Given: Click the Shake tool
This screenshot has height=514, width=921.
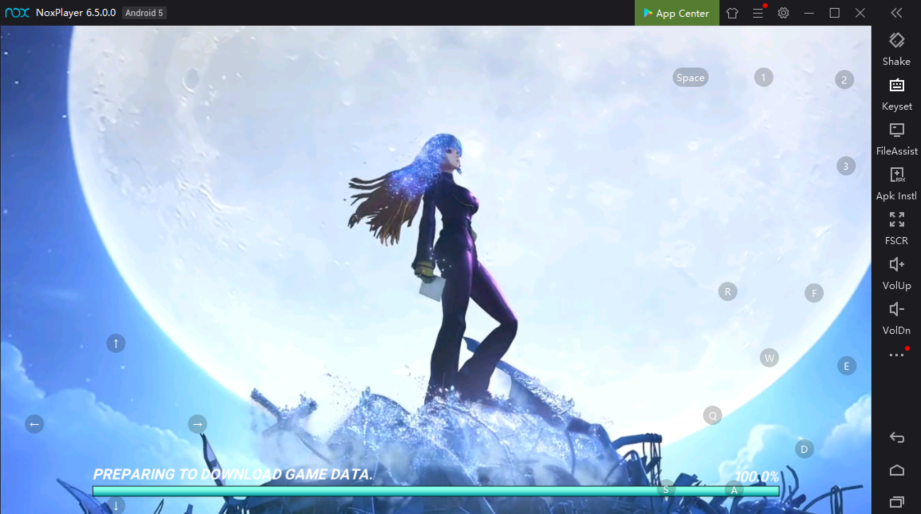Looking at the screenshot, I should click(x=896, y=49).
